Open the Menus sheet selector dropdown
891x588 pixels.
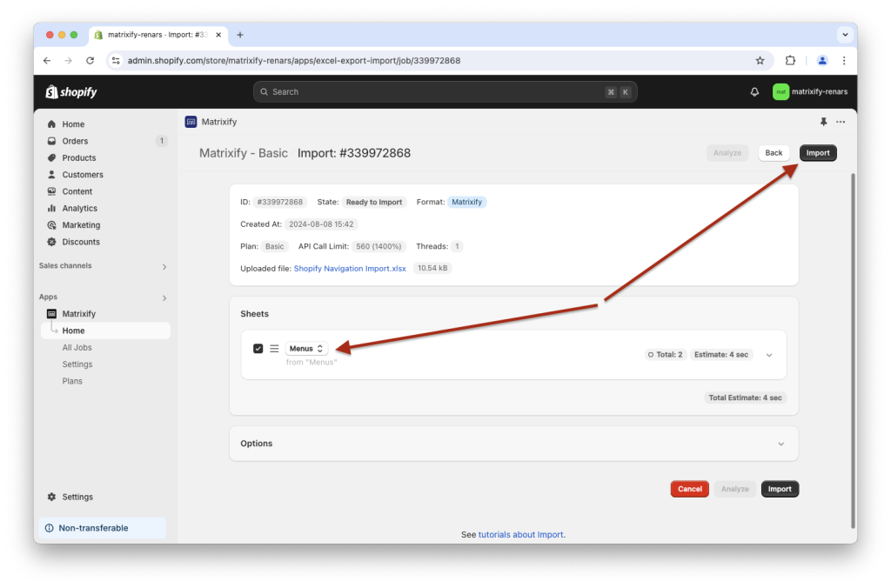[x=305, y=347]
